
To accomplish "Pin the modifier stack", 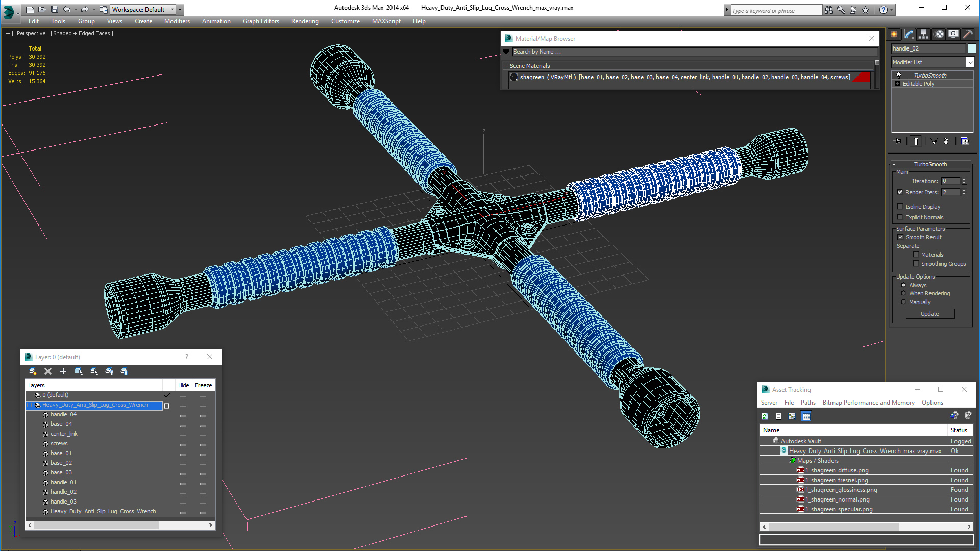I will [x=898, y=141].
